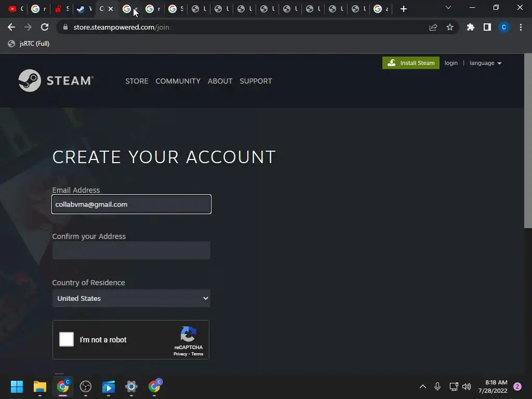532x399 pixels.
Task: Switch to the YouTube tab
Action: click(x=16, y=9)
